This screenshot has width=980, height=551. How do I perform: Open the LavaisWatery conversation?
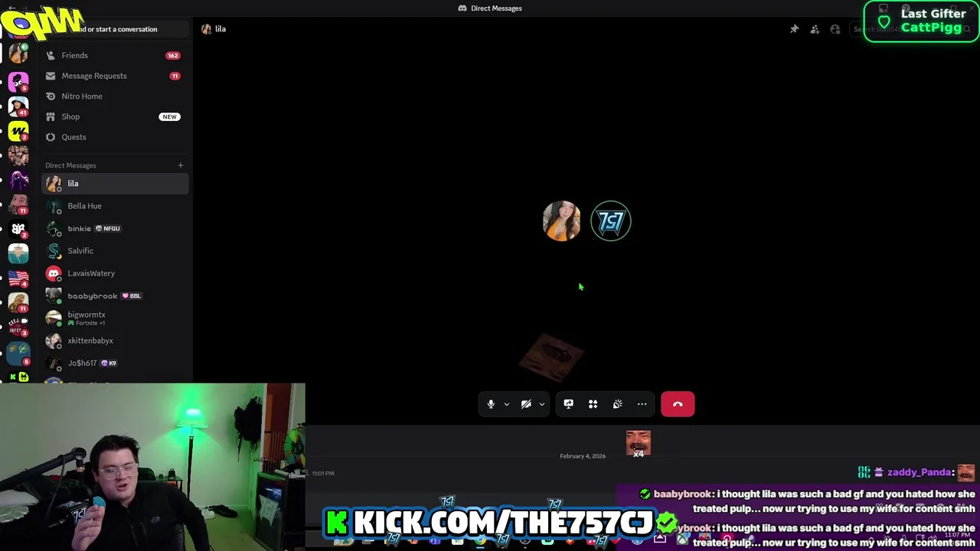tap(115, 273)
